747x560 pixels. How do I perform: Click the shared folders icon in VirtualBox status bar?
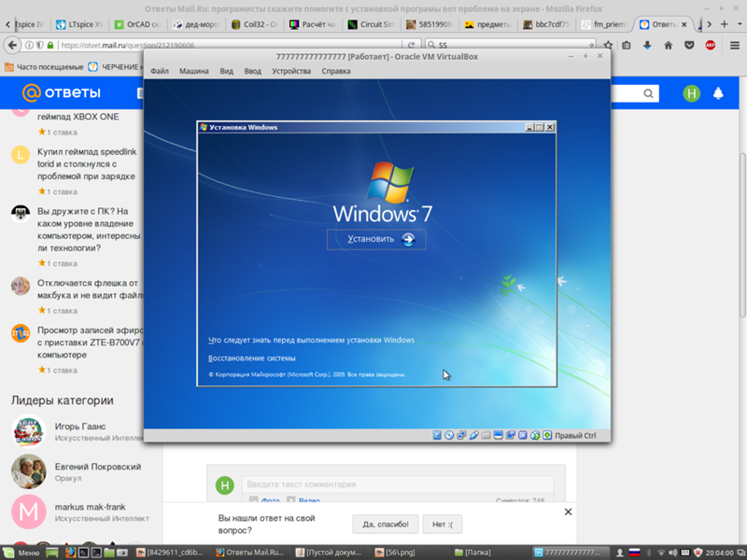click(486, 435)
